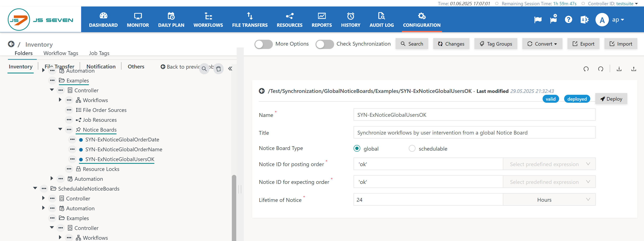The image size is (644, 241).
Task: Open the language translation icon
Action: [x=584, y=19]
